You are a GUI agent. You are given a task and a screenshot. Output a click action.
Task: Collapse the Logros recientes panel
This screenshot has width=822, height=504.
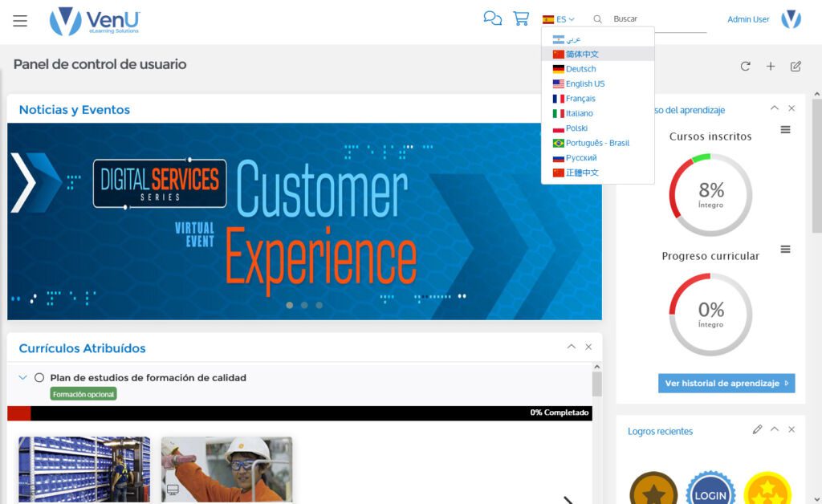click(775, 430)
